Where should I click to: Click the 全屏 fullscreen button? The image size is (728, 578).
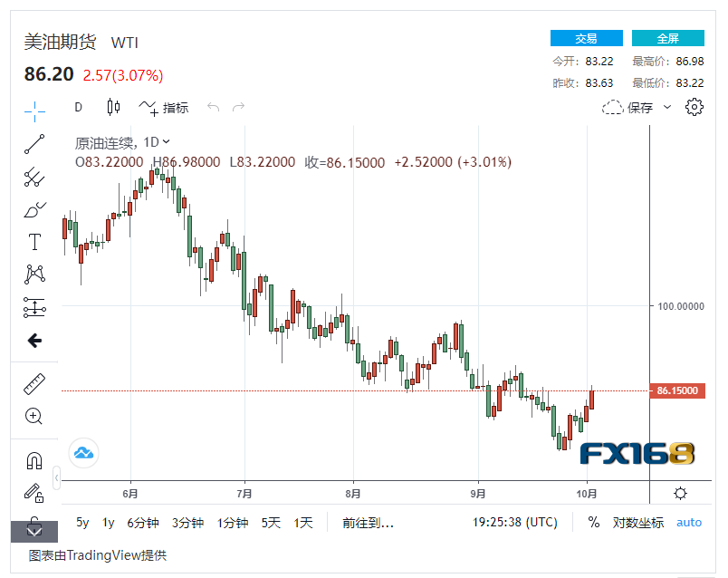coord(667,37)
